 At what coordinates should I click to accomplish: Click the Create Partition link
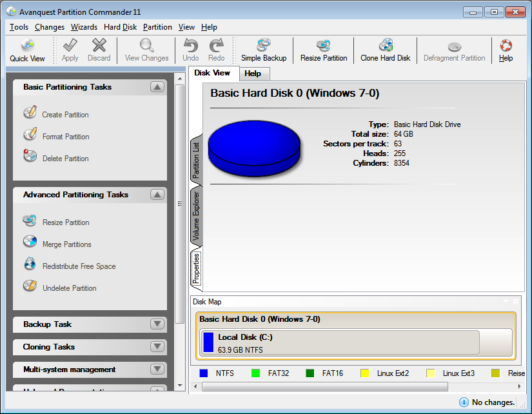click(65, 115)
